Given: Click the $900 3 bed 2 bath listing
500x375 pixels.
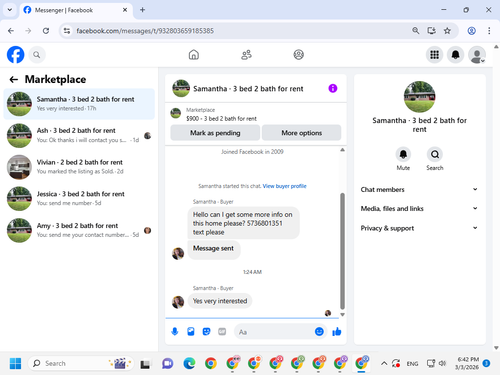Looking at the screenshot, I should 221,118.
